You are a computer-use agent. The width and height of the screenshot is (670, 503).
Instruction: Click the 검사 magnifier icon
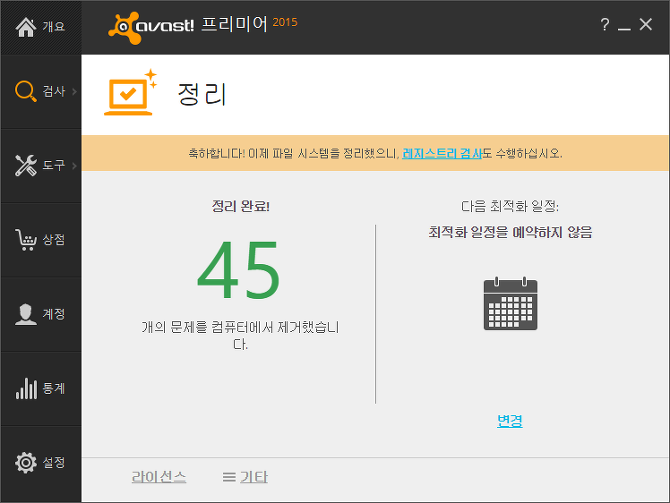click(26, 91)
